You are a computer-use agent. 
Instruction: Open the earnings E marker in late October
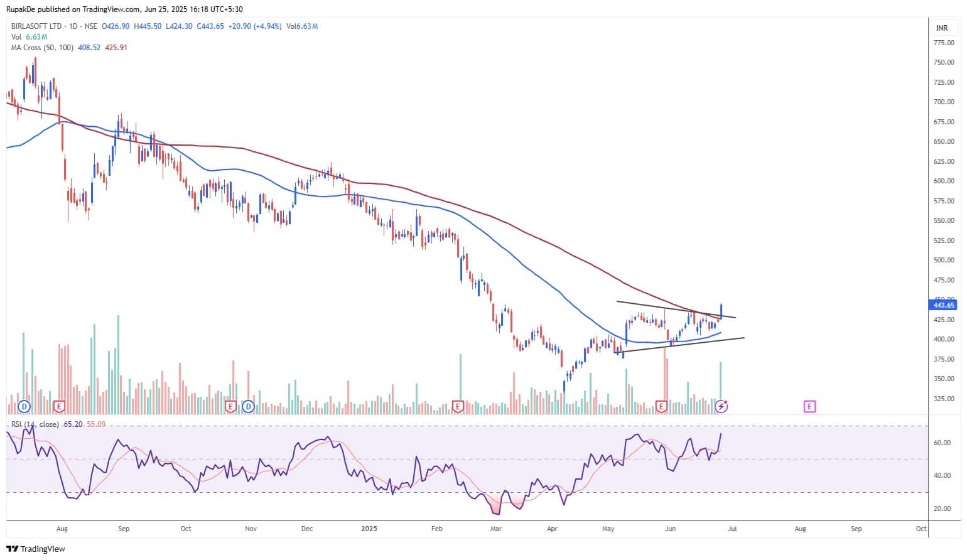[x=230, y=406]
